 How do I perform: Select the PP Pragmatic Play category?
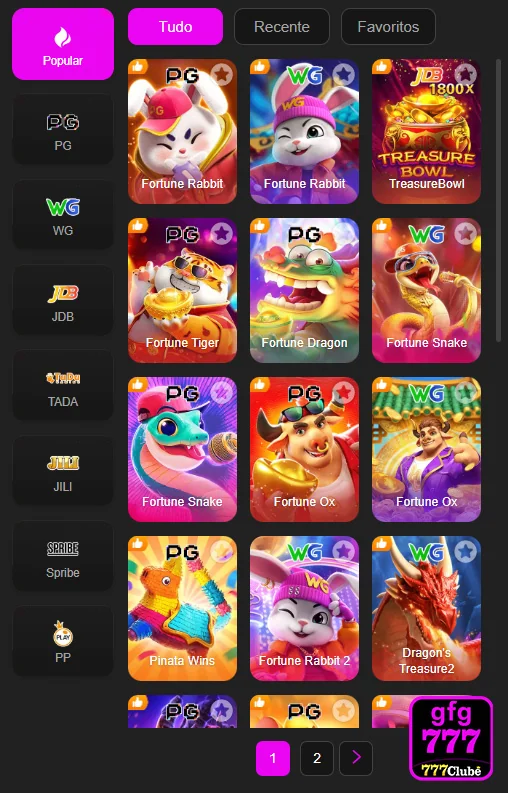pyautogui.click(x=63, y=641)
